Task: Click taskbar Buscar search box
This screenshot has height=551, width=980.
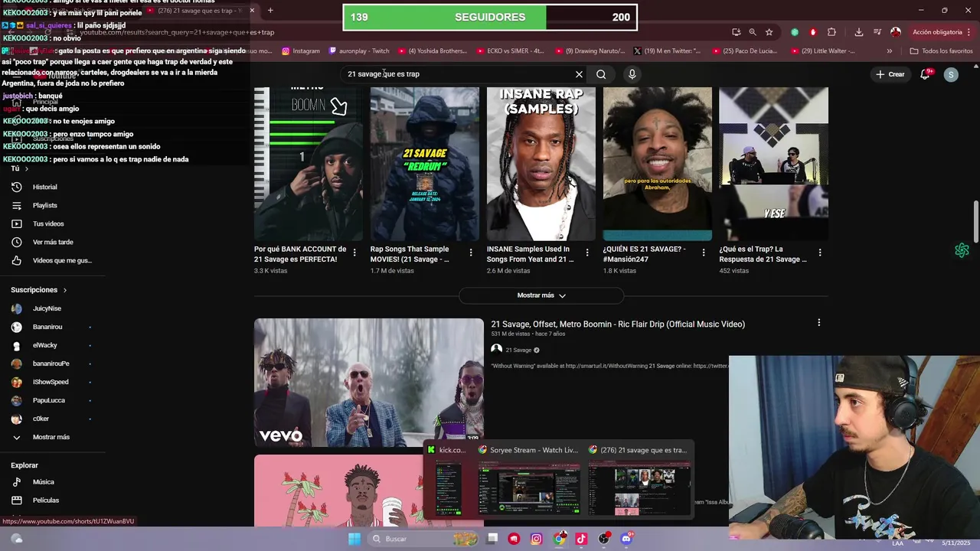Action: pos(424,539)
